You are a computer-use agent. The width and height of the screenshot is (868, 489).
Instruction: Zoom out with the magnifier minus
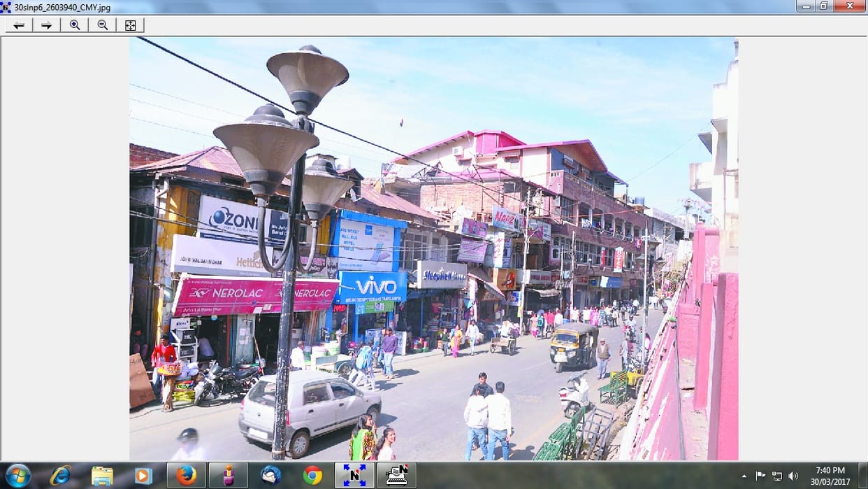(102, 25)
